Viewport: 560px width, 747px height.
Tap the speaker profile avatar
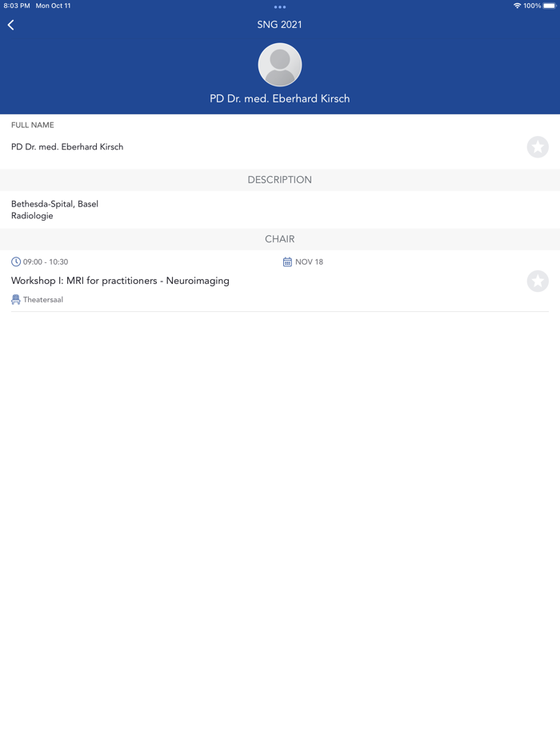pos(280,65)
